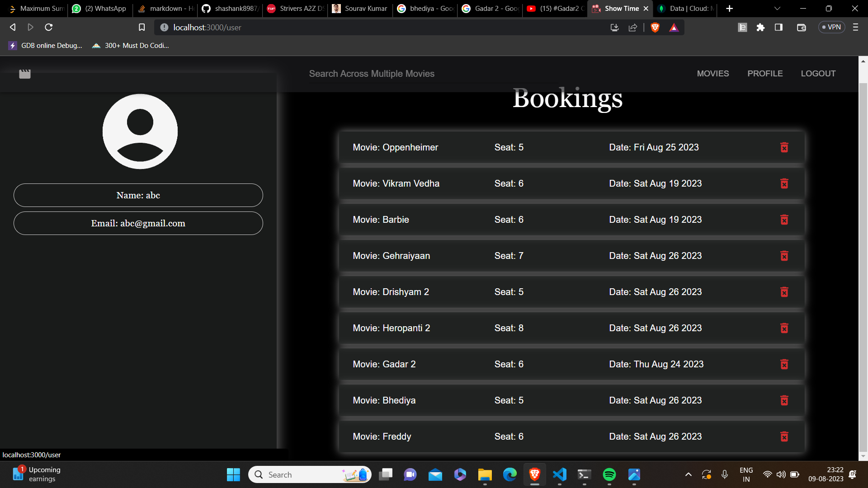Delete the Oppenheimer booking
The image size is (868, 488).
tap(784, 147)
